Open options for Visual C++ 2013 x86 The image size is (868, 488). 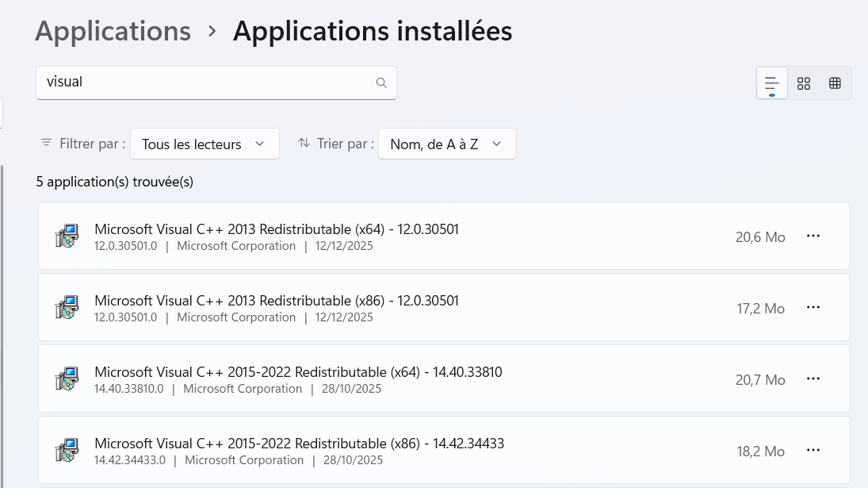click(x=813, y=308)
